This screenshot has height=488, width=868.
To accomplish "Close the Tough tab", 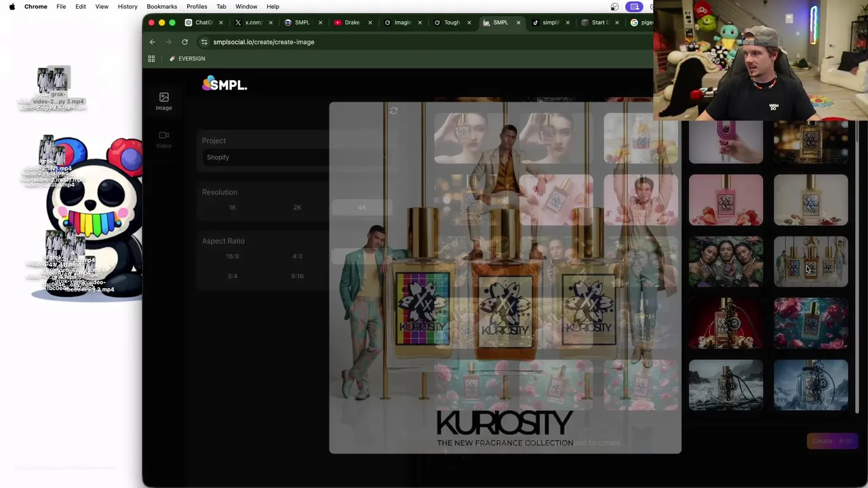I will 469,22.
